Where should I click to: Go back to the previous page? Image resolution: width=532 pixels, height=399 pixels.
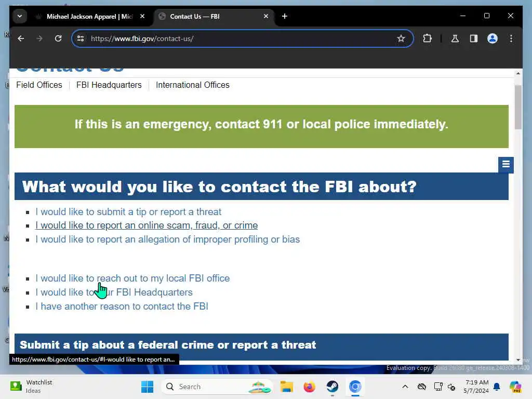point(21,38)
